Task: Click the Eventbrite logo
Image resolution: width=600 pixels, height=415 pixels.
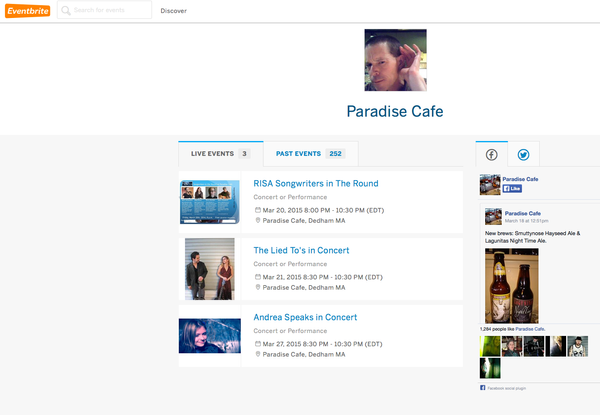Action: click(x=28, y=11)
